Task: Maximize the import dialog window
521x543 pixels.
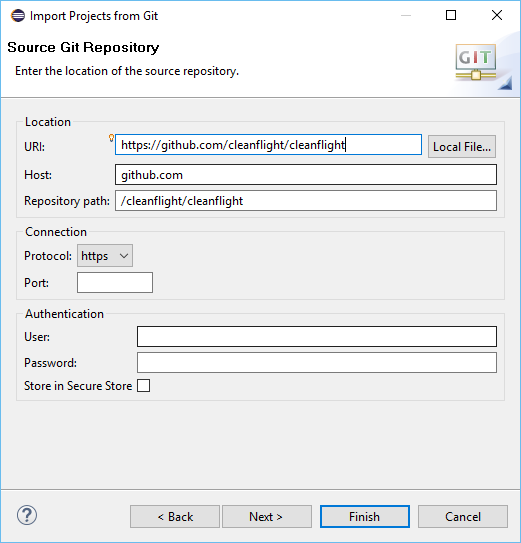Action: point(451,15)
